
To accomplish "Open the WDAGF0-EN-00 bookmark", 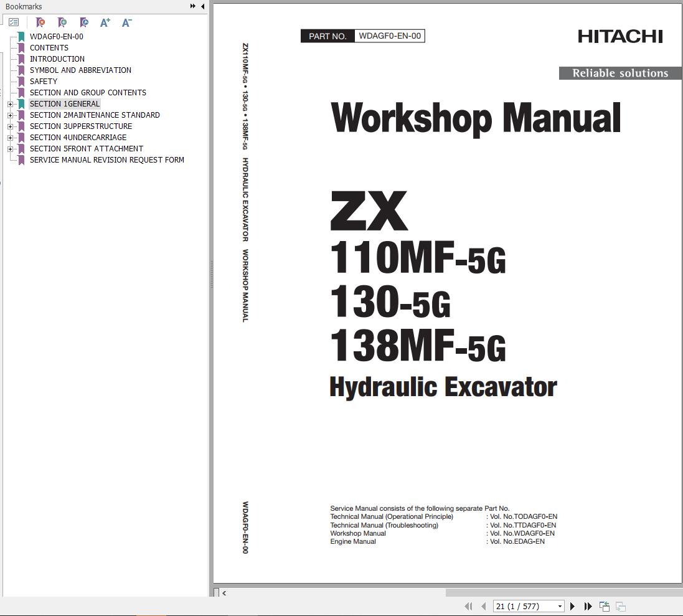I will (56, 37).
